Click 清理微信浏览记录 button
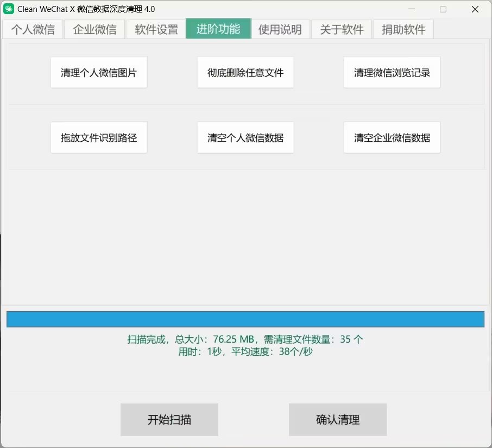 392,72
